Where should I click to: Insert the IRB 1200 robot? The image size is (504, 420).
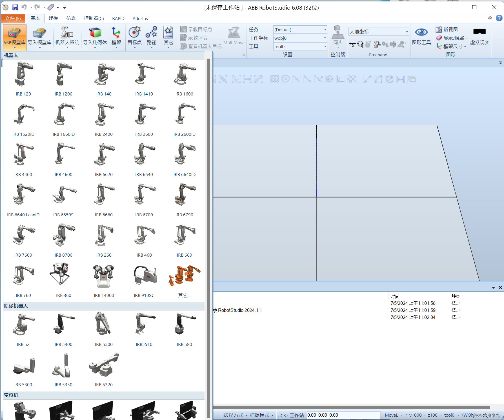tap(63, 79)
